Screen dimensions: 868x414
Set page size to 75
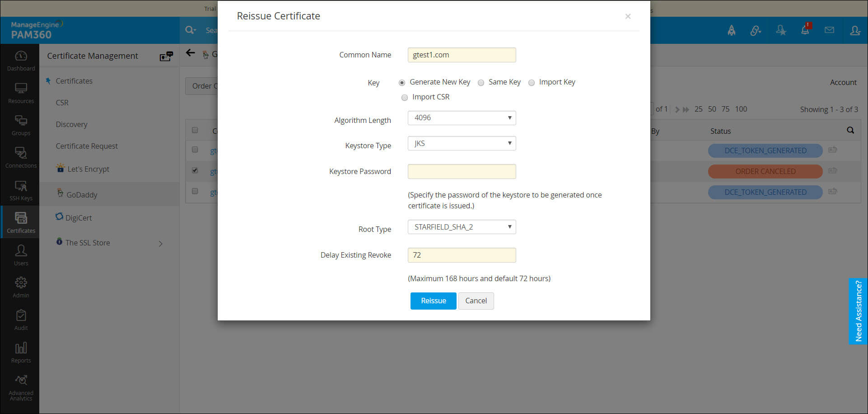pyautogui.click(x=725, y=109)
